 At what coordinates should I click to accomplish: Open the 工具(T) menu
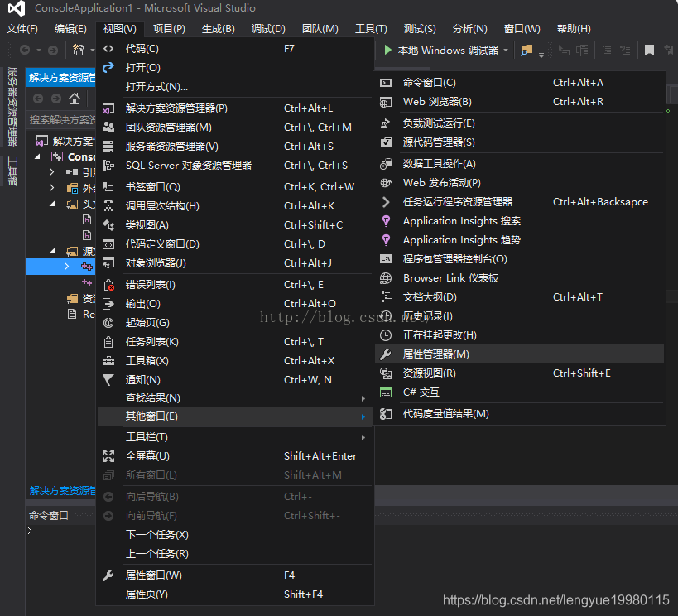[371, 29]
